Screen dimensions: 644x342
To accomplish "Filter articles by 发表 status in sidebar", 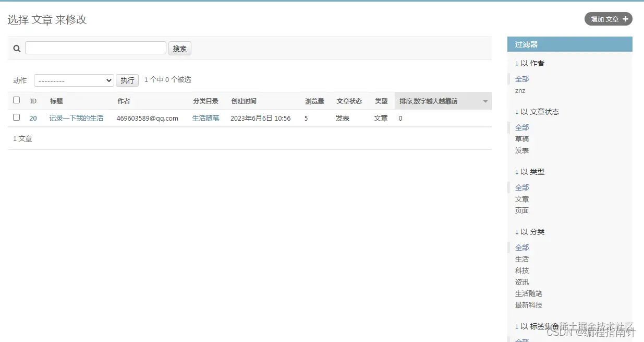I will (522, 150).
